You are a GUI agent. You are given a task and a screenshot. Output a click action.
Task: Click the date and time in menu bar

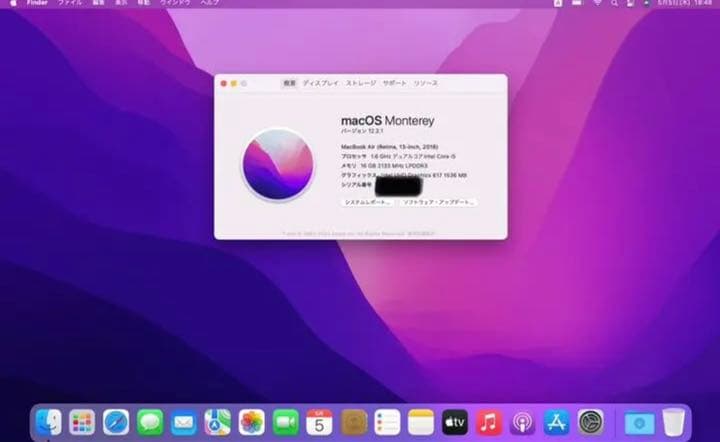tap(685, 3)
